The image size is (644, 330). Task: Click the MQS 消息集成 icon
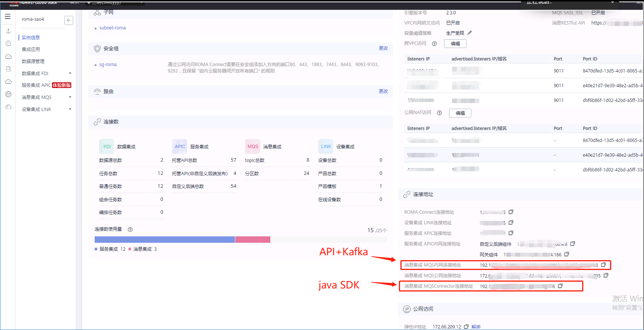tap(253, 146)
